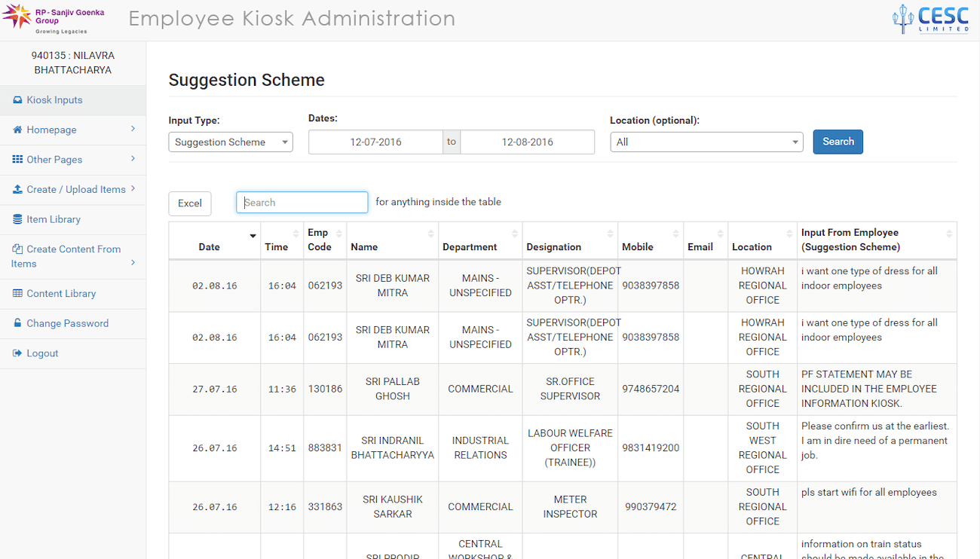The image size is (980, 559).
Task: Click the start date field 12-07-2016
Action: (375, 142)
